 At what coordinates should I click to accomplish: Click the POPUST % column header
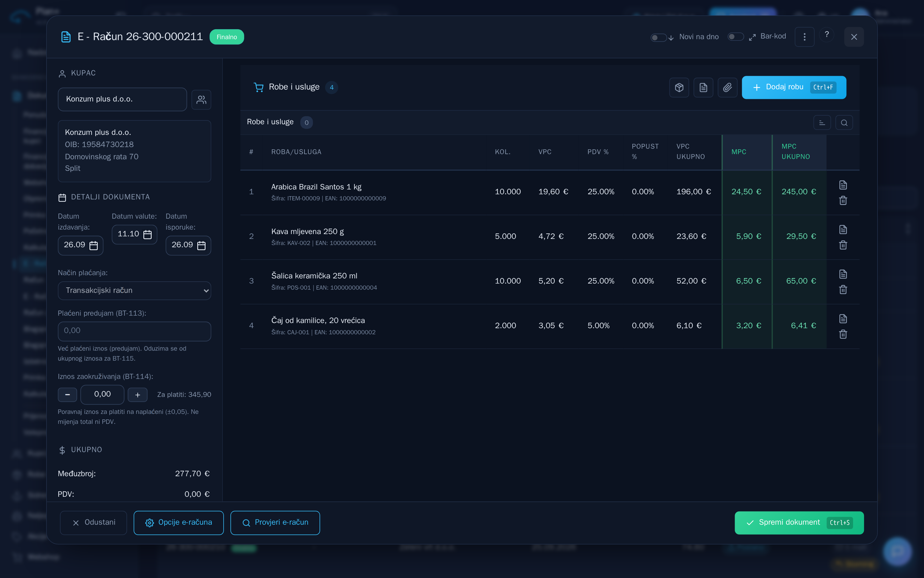(x=645, y=152)
